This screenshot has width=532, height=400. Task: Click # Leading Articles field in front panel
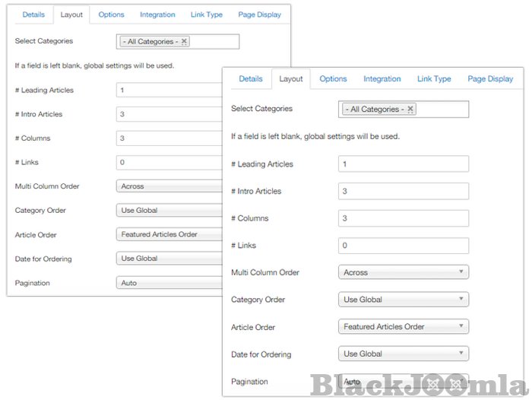pos(403,164)
